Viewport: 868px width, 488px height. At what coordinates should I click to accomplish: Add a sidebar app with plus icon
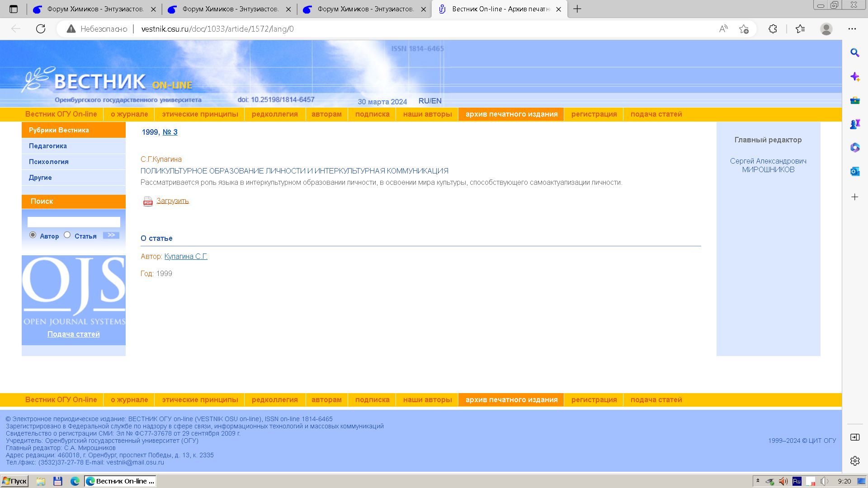(854, 197)
